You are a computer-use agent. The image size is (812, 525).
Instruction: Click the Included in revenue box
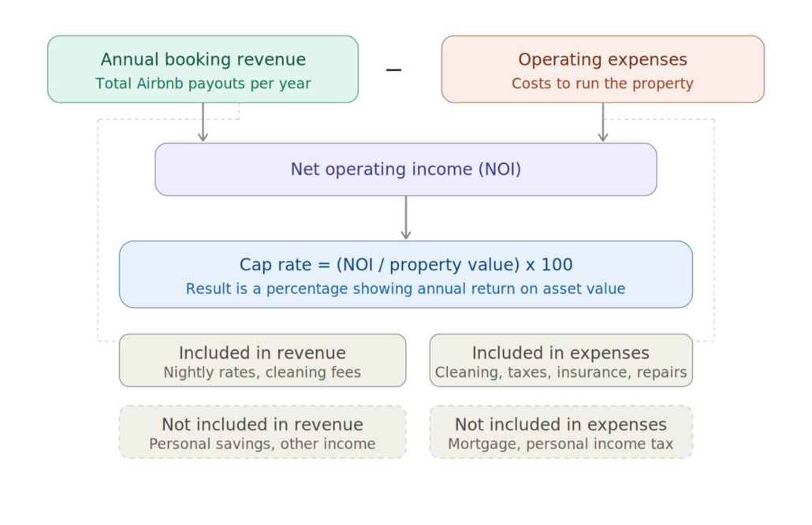pos(263,360)
